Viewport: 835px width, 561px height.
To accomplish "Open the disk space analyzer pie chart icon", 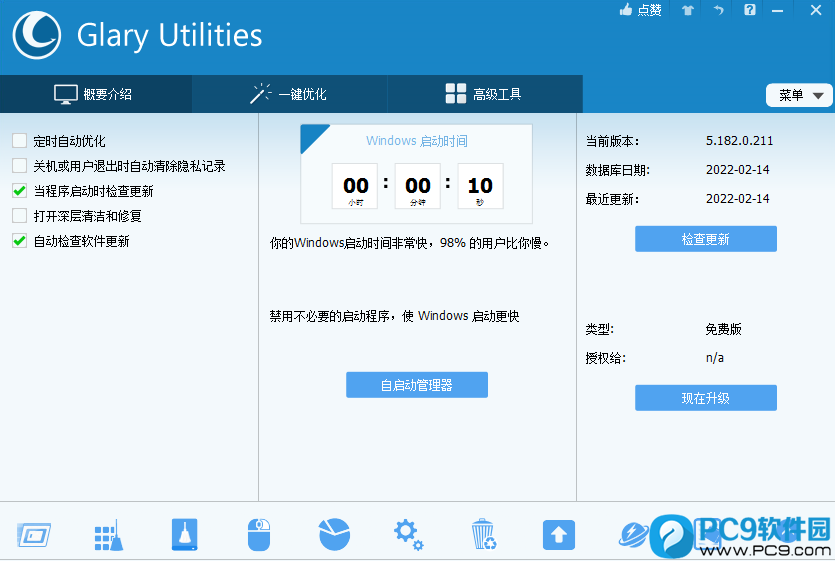I will pyautogui.click(x=334, y=534).
